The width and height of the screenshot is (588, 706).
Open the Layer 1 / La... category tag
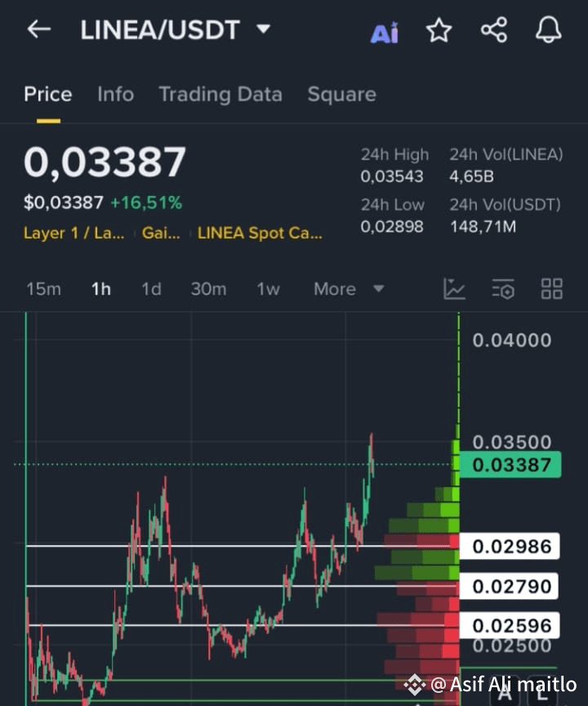point(74,233)
